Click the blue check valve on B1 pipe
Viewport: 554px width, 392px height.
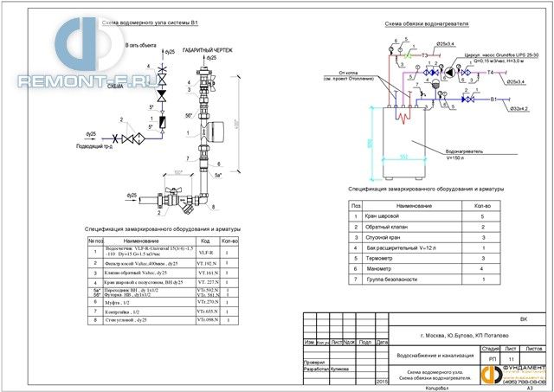click(x=464, y=100)
